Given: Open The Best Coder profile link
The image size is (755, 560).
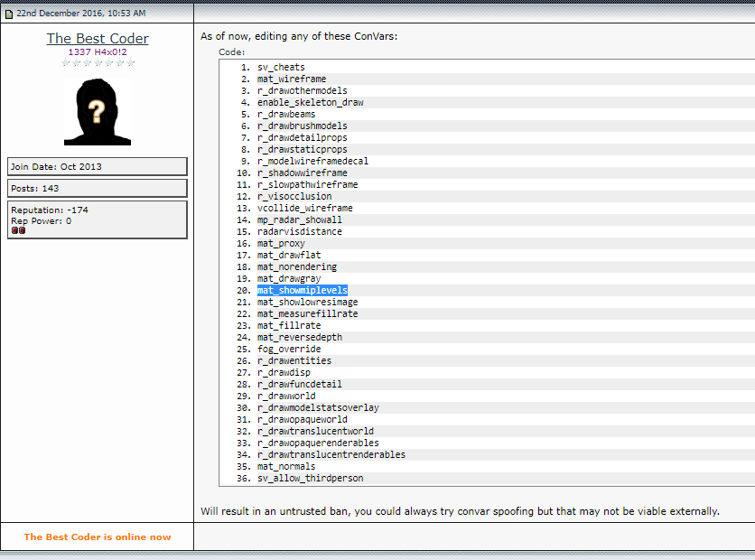Looking at the screenshot, I should point(98,39).
